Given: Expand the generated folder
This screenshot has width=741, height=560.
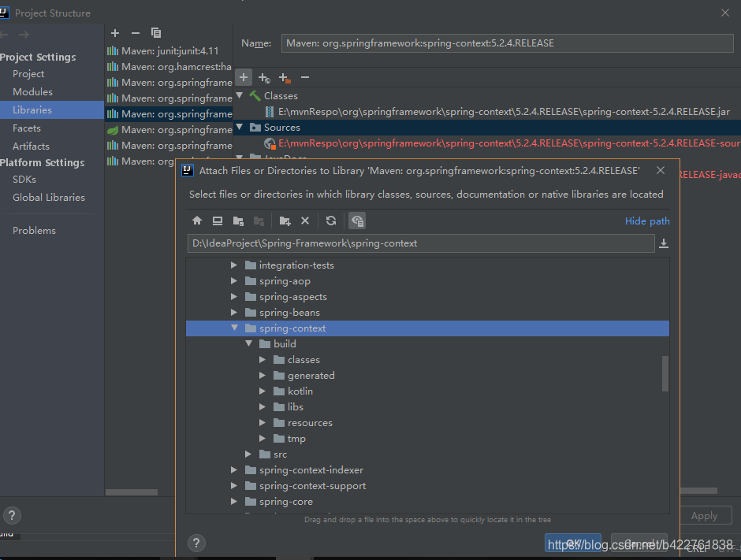Looking at the screenshot, I should point(263,376).
